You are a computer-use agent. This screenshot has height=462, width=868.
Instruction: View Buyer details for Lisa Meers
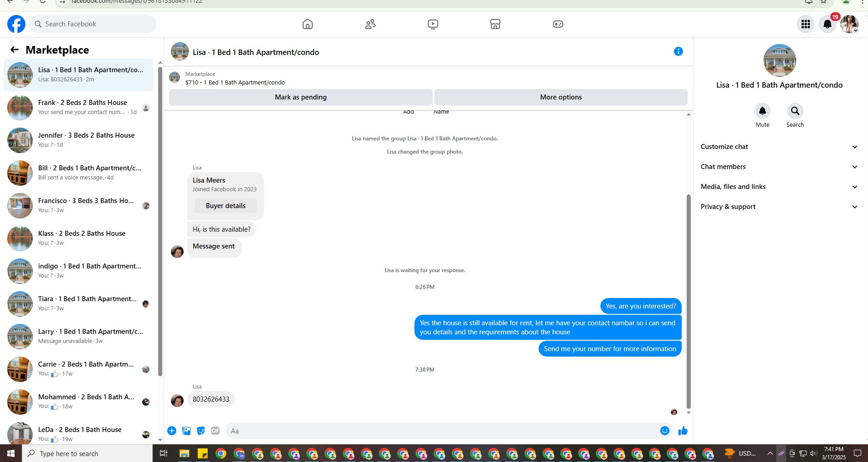click(225, 206)
